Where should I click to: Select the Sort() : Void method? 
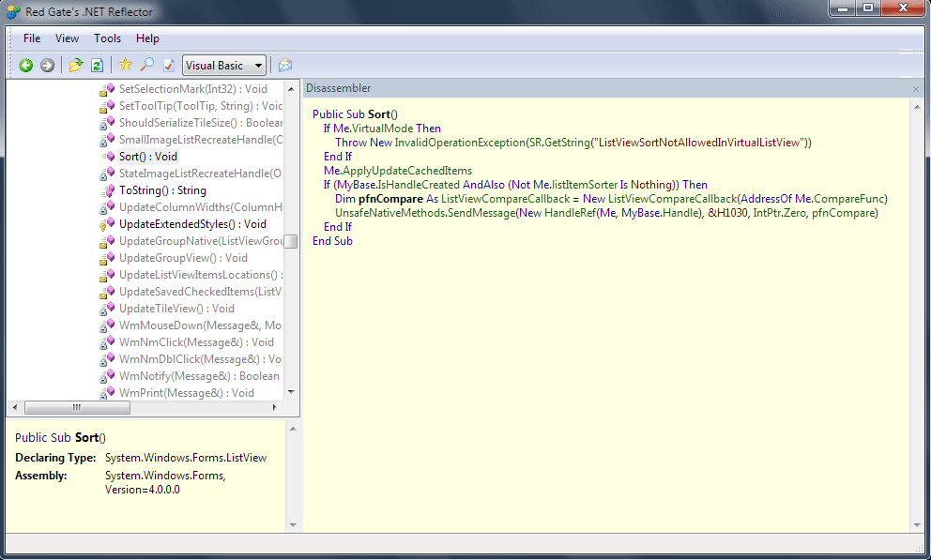point(148,157)
